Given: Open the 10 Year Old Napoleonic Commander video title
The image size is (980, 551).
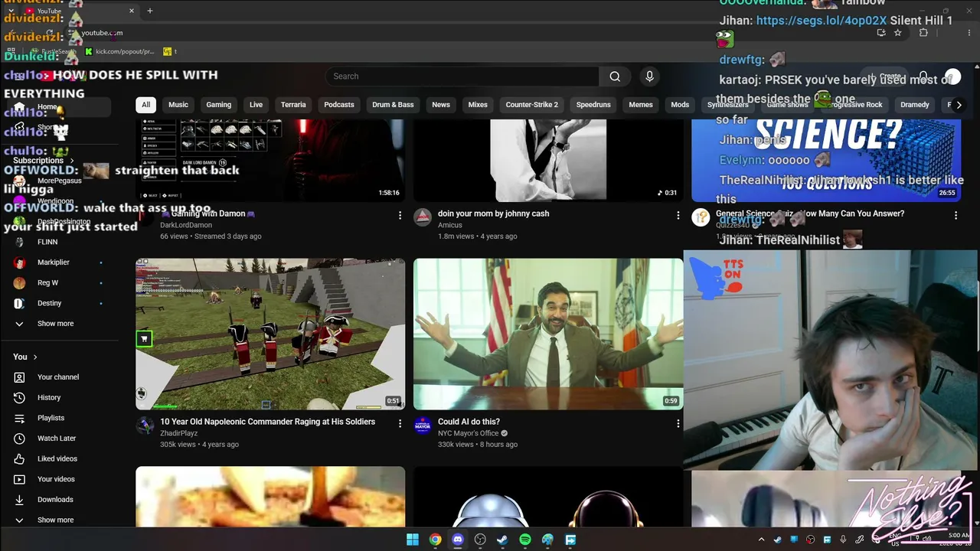Looking at the screenshot, I should point(267,422).
